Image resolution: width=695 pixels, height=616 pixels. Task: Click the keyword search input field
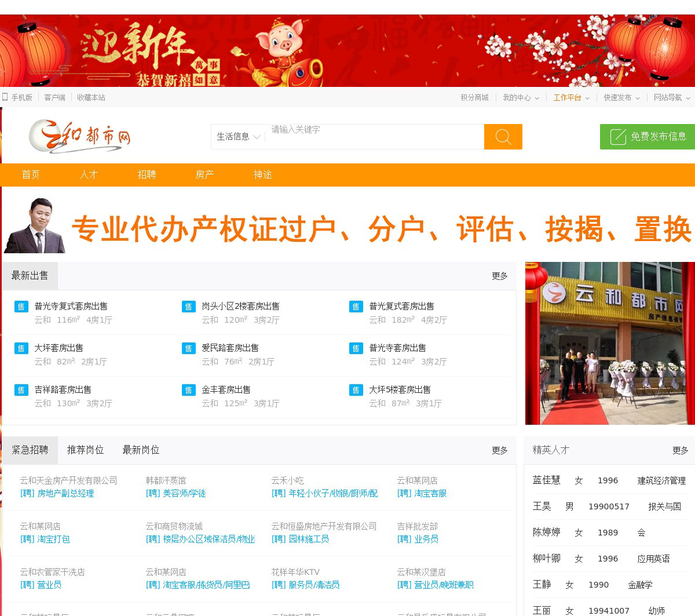375,137
